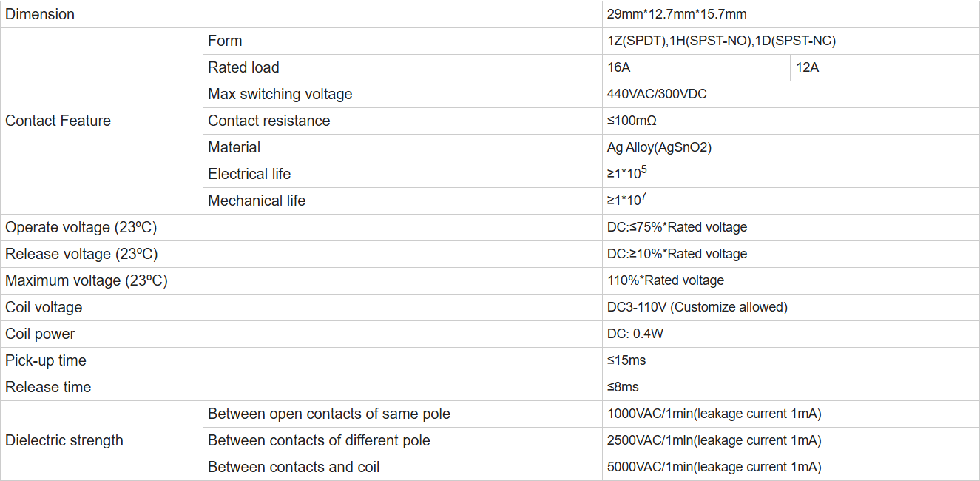Viewport: 980px width, 481px height.
Task: Click the 16A rated load cell
Action: tap(619, 67)
